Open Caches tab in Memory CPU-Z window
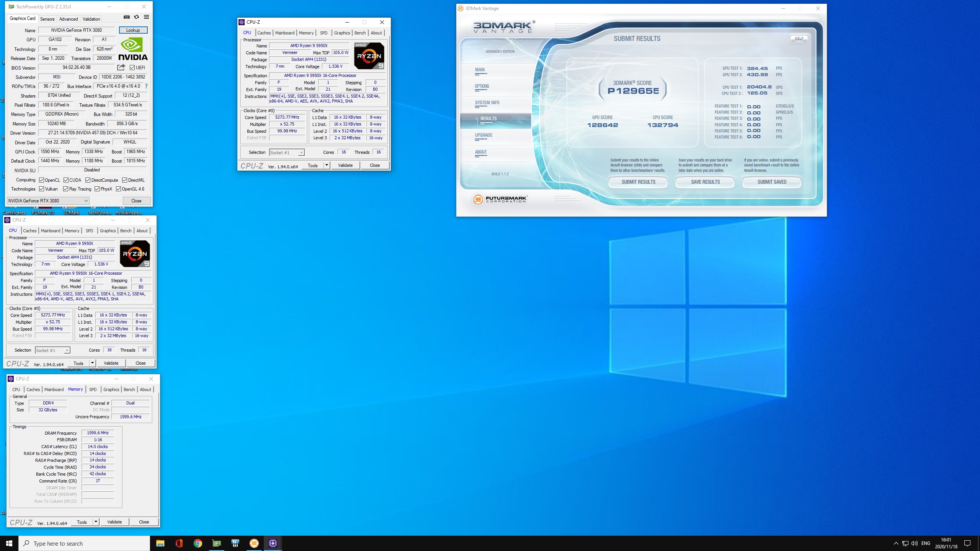Screen dimensions: 980x551 click(x=33, y=390)
